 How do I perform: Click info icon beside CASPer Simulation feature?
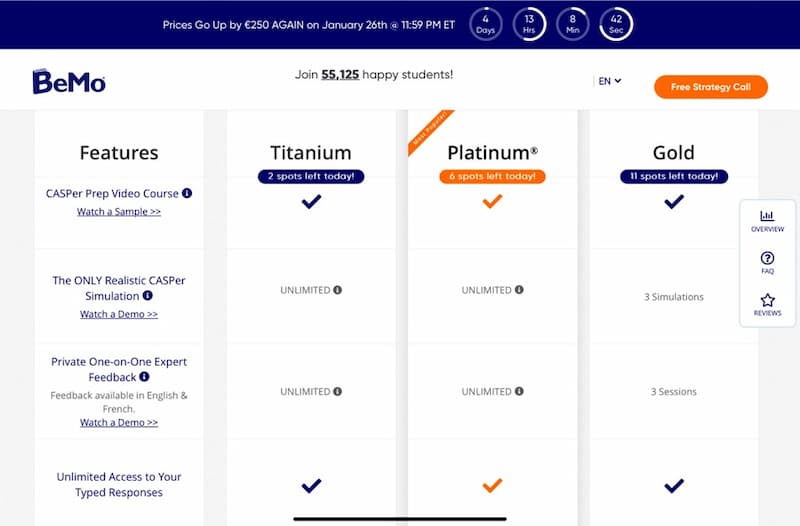point(147,295)
